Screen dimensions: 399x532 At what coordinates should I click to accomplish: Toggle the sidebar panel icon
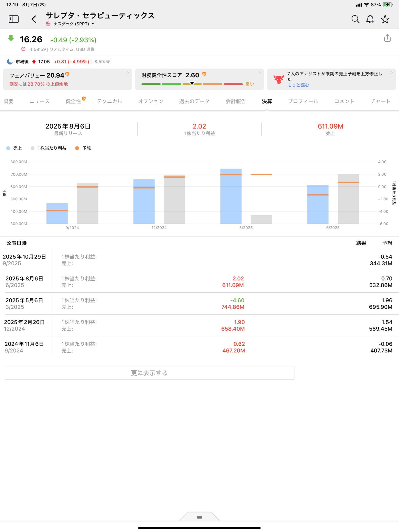[14, 19]
